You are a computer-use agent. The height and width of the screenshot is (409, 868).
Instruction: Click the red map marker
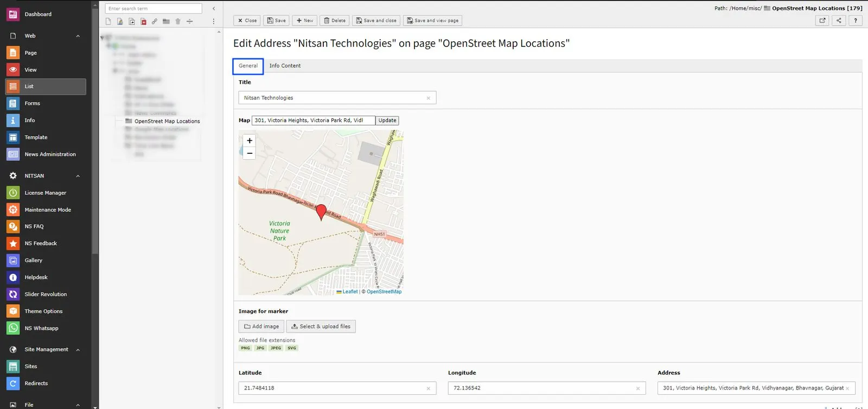321,212
